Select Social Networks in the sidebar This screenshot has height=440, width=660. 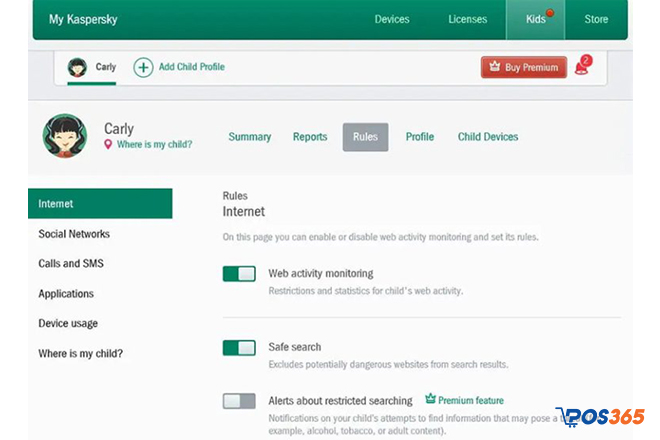(74, 234)
